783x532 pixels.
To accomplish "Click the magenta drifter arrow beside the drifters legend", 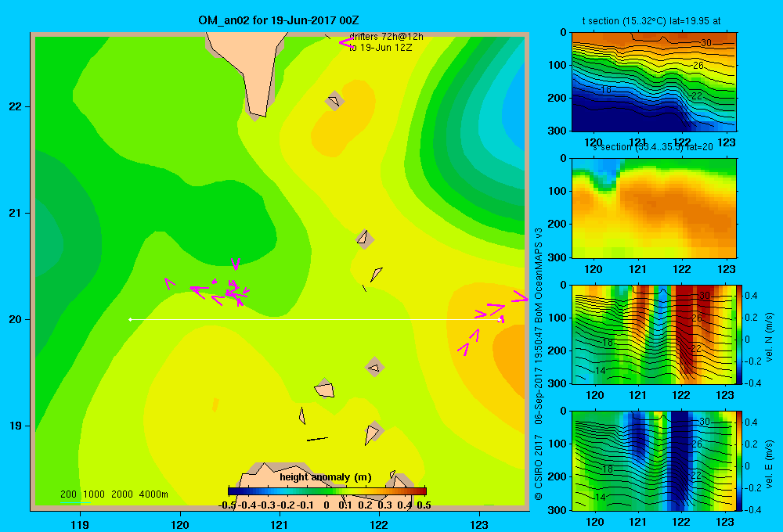I will pyautogui.click(x=346, y=42).
